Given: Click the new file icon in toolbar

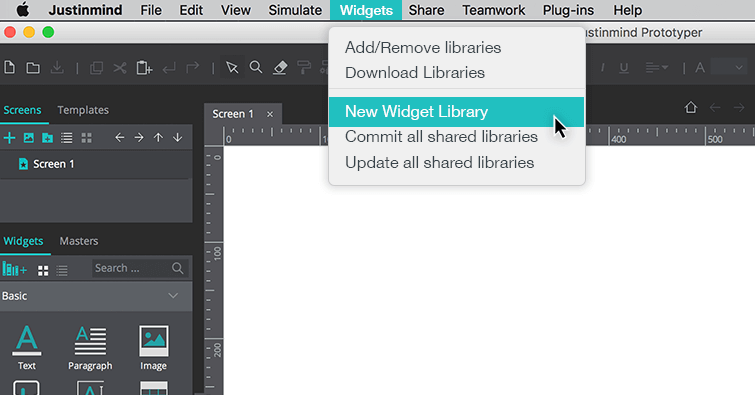Looking at the screenshot, I should 9,67.
